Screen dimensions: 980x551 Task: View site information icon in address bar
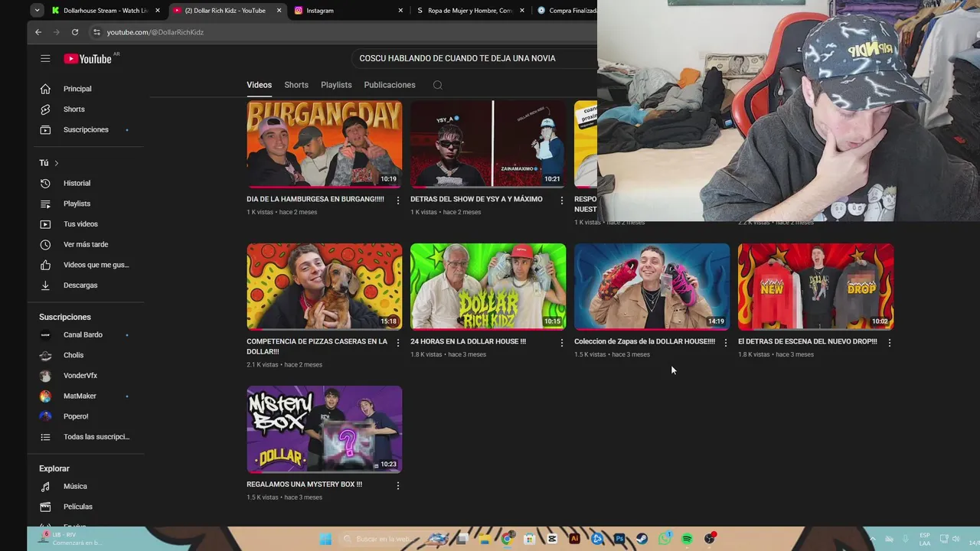tap(96, 32)
